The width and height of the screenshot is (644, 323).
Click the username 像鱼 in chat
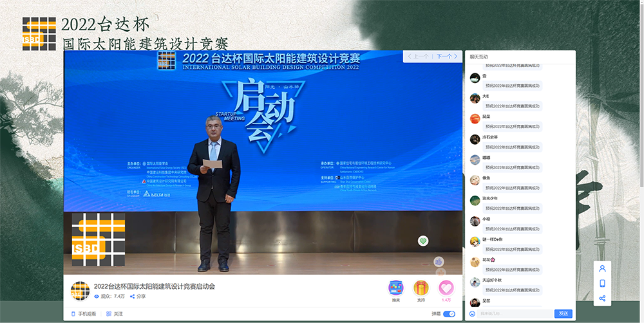(486, 178)
